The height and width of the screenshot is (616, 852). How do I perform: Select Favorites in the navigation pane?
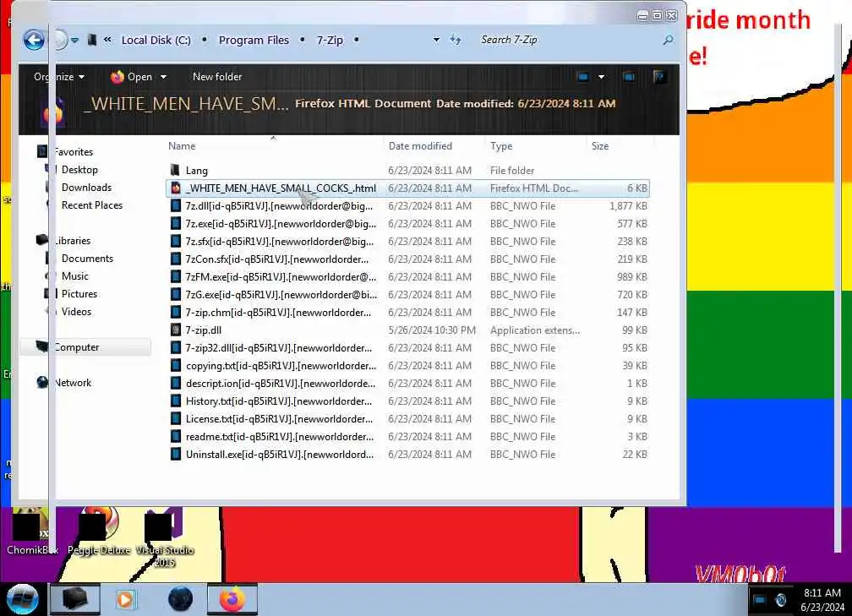(73, 152)
